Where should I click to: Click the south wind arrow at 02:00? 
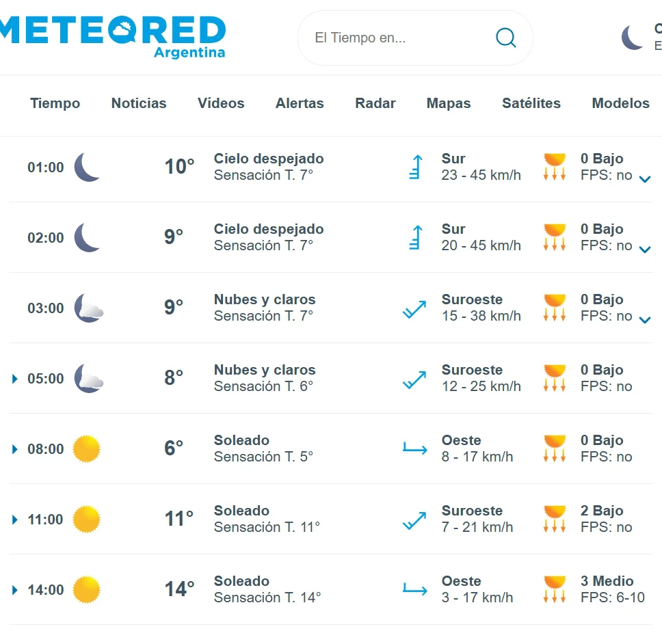pyautogui.click(x=416, y=237)
